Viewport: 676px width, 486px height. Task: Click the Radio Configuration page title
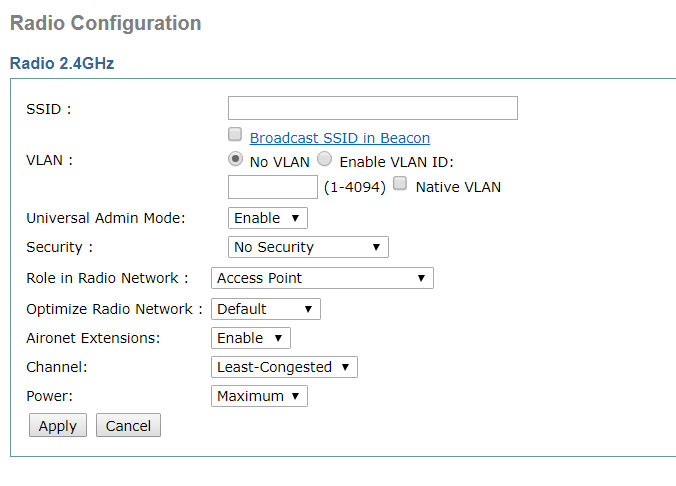106,23
